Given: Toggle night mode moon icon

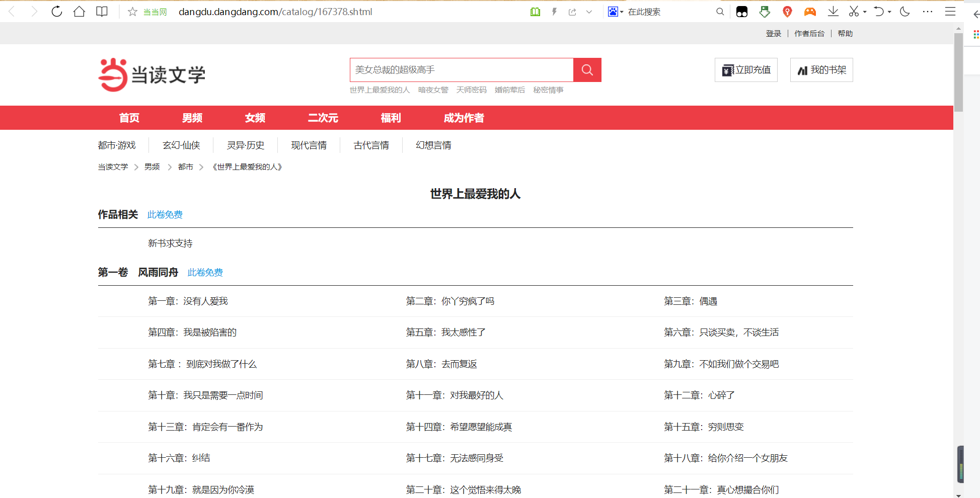Looking at the screenshot, I should [x=905, y=12].
